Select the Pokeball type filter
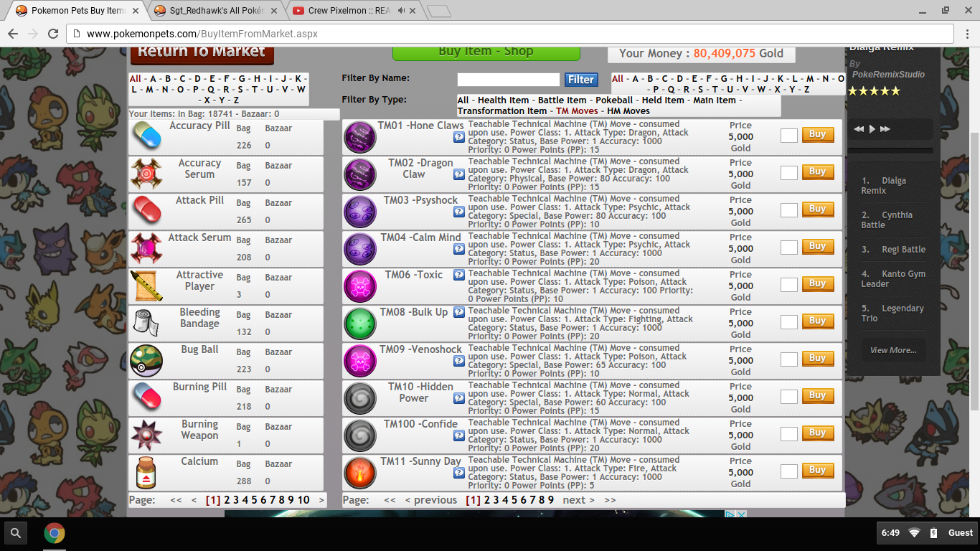 point(614,100)
